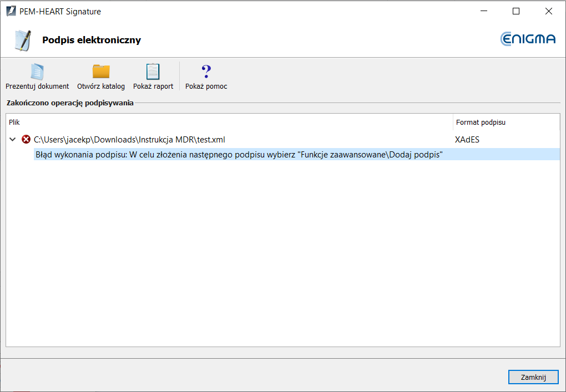Click the pen-and-paper Podpis elektroniczny icon

(23, 40)
